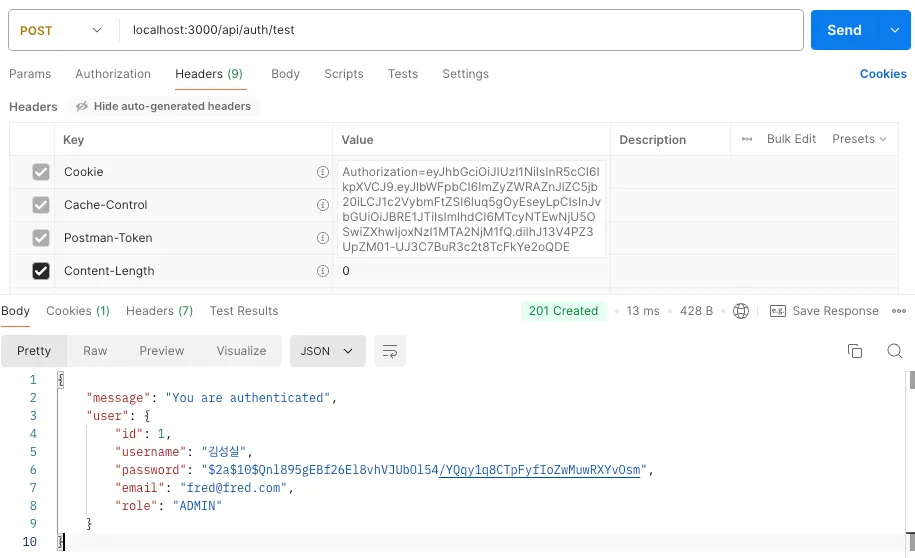The height and width of the screenshot is (558, 915).
Task: Switch to the Authorization tab
Action: 113,74
